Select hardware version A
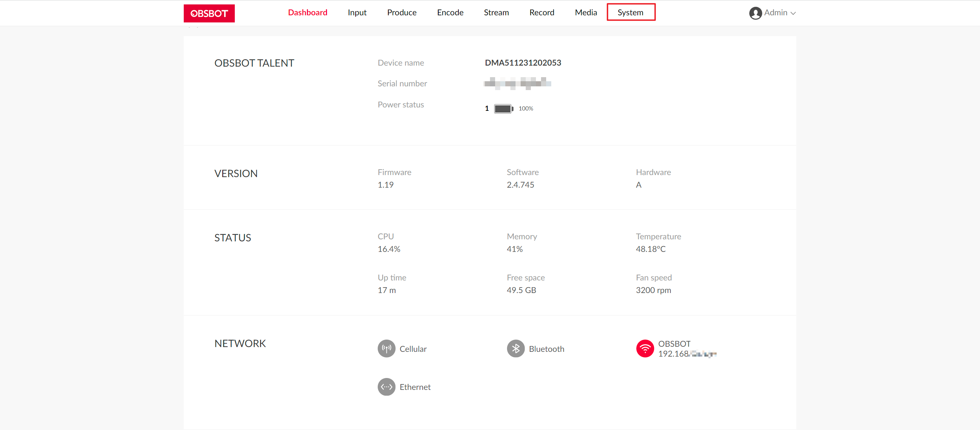The width and height of the screenshot is (980, 430). coord(638,185)
